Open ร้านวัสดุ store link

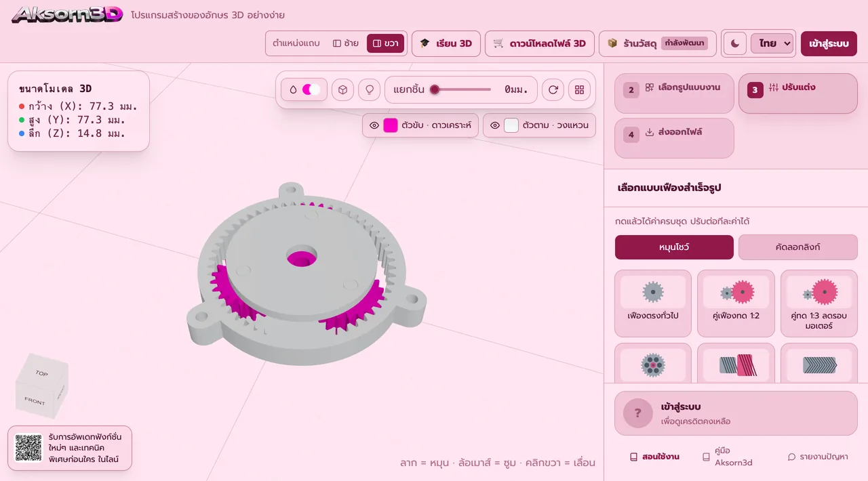coord(657,43)
